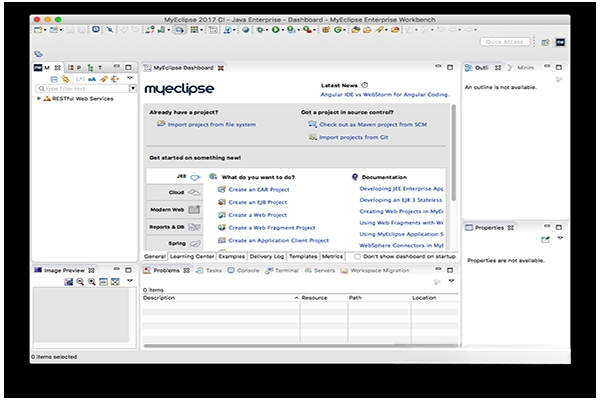This screenshot has height=400, width=600.
Task: Click the server deploy toolbar icon
Action: click(x=161, y=29)
